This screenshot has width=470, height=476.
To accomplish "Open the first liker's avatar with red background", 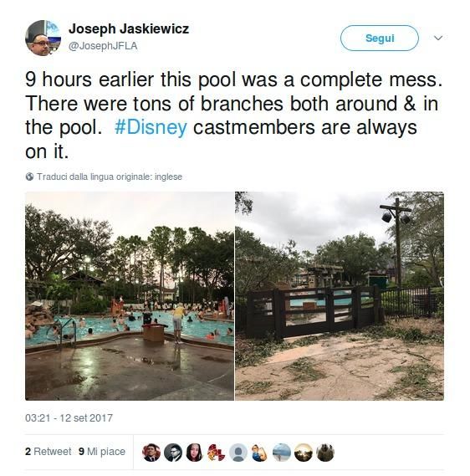I will tap(151, 453).
